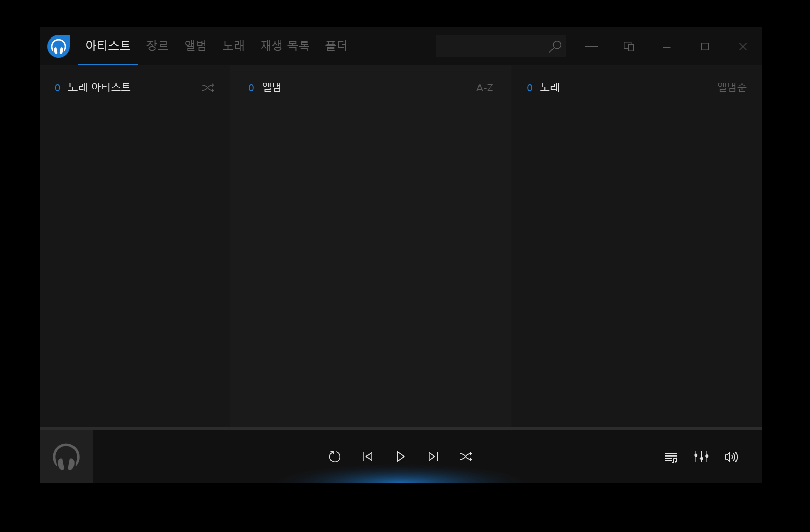Toggle shuffle beside 노래 아티스트 header
Image resolution: width=810 pixels, height=532 pixels.
click(x=208, y=88)
